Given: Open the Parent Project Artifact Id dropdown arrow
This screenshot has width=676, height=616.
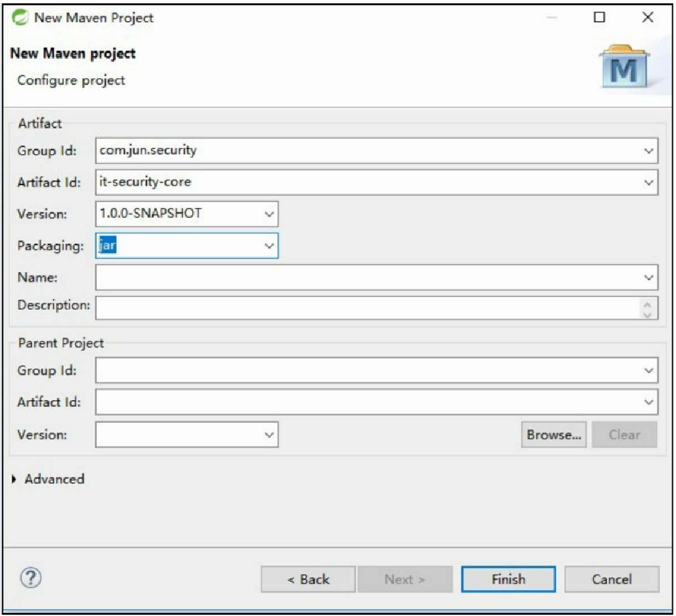Looking at the screenshot, I should tap(648, 402).
